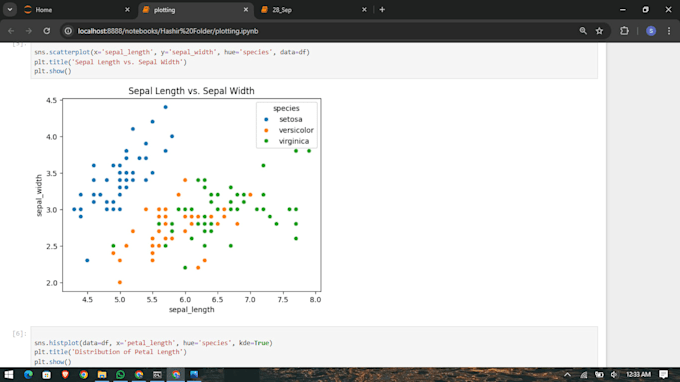The width and height of the screenshot is (680, 382).
Task: Select the plotting tab
Action: [195, 10]
